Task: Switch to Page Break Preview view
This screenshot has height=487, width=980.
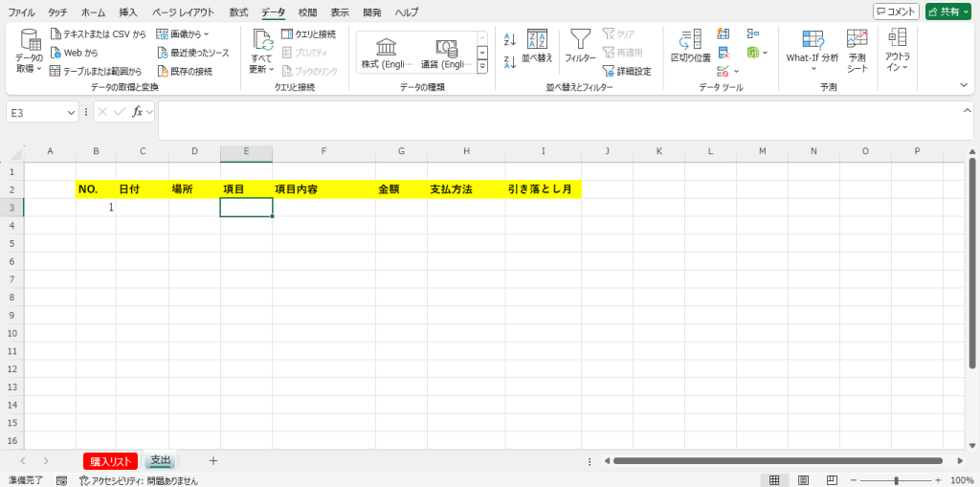Action: [x=831, y=480]
